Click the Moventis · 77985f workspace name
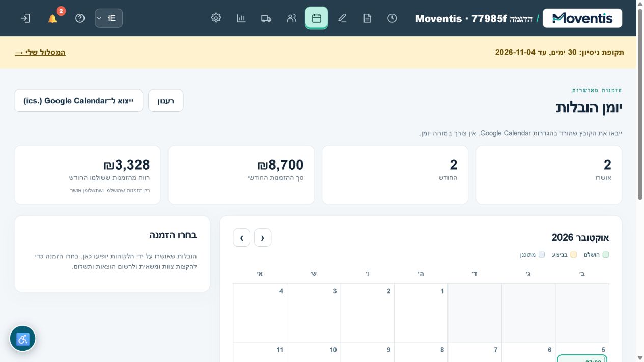This screenshot has height=362, width=644. coord(462,18)
